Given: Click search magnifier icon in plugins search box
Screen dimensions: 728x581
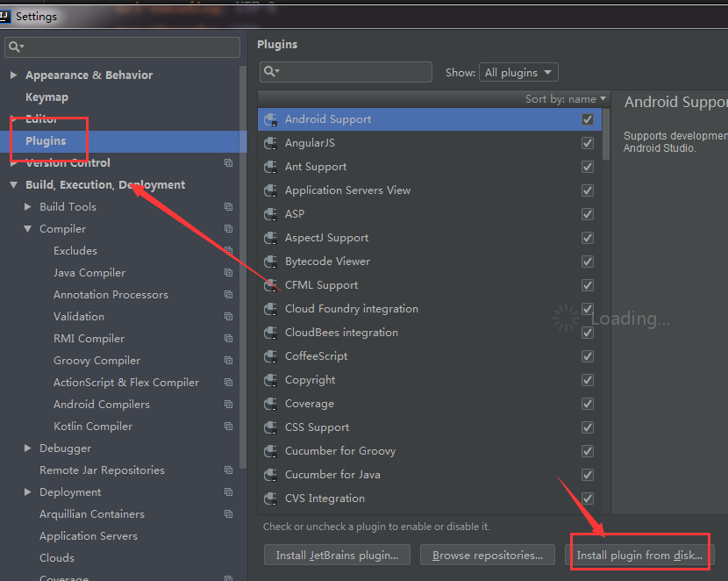Looking at the screenshot, I should point(271,71).
